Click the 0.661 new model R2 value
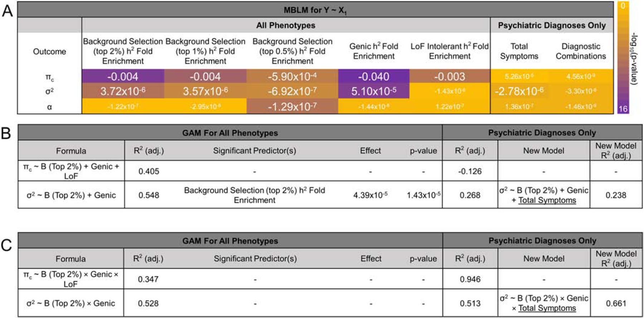The image size is (644, 318). point(616,303)
